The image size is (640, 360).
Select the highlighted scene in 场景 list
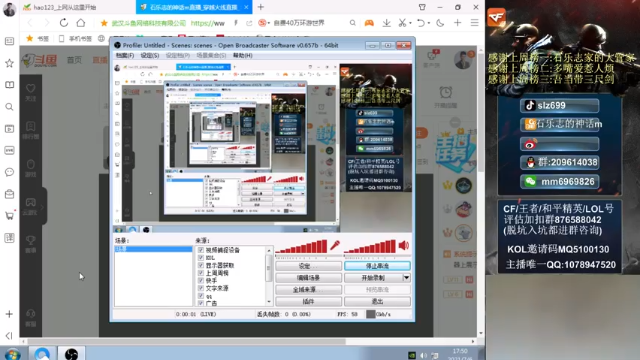tap(153, 249)
